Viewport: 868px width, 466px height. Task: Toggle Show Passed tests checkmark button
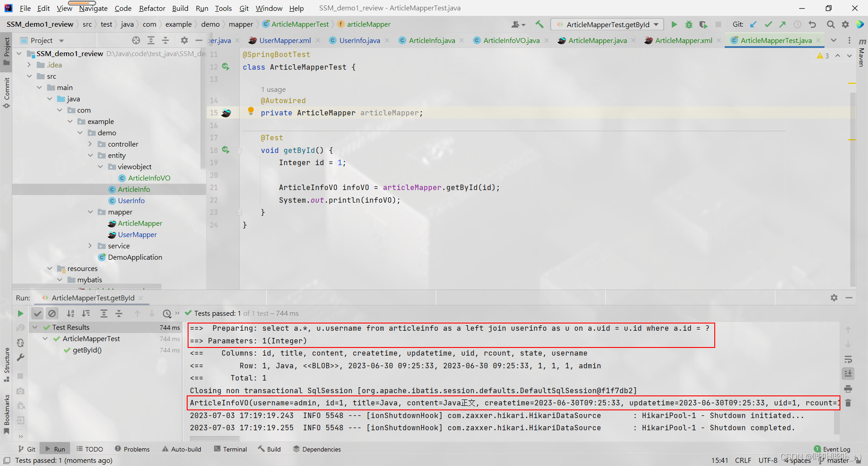pos(38,313)
